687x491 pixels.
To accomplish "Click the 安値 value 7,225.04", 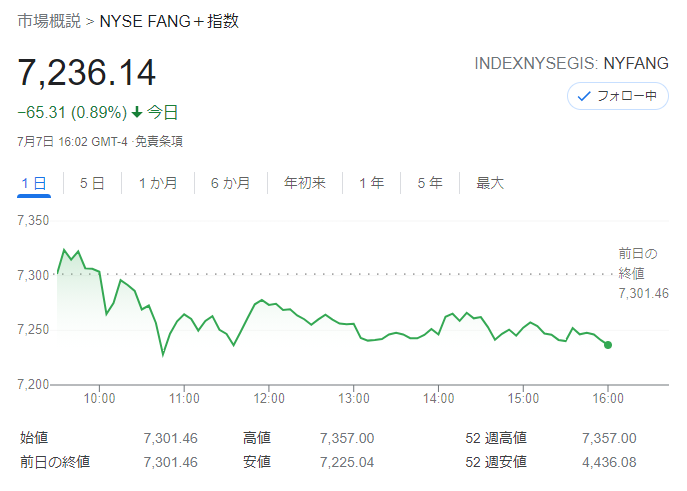I will (x=347, y=462).
